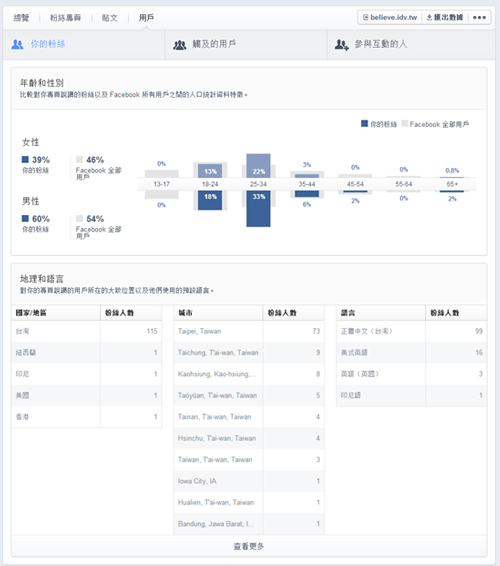Click the 匯出數據 download icon

[x=429, y=17]
